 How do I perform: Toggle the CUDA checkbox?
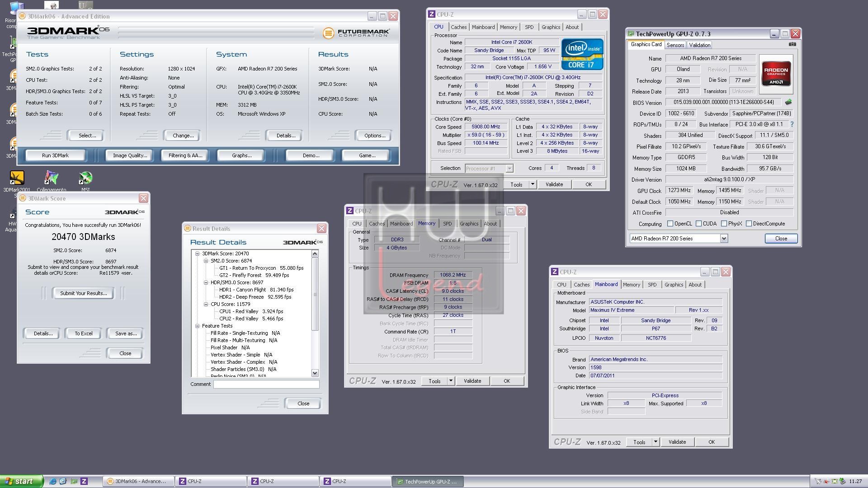pyautogui.click(x=699, y=224)
